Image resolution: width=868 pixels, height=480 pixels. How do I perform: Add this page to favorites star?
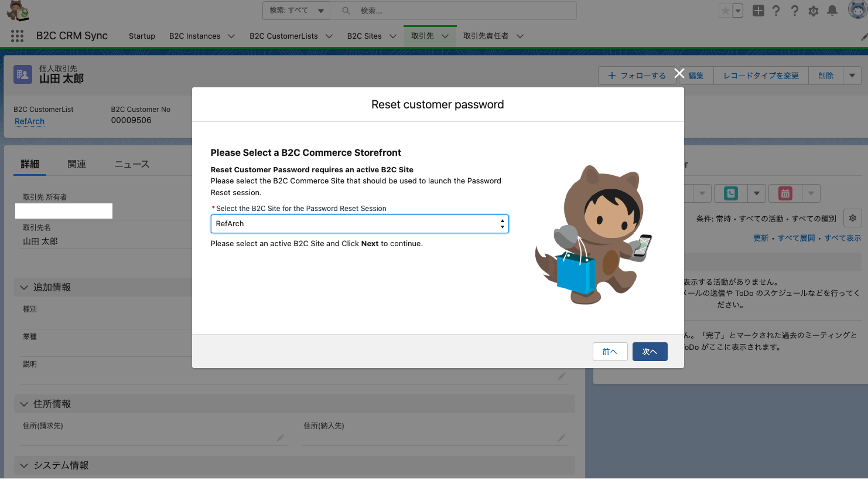click(x=726, y=11)
